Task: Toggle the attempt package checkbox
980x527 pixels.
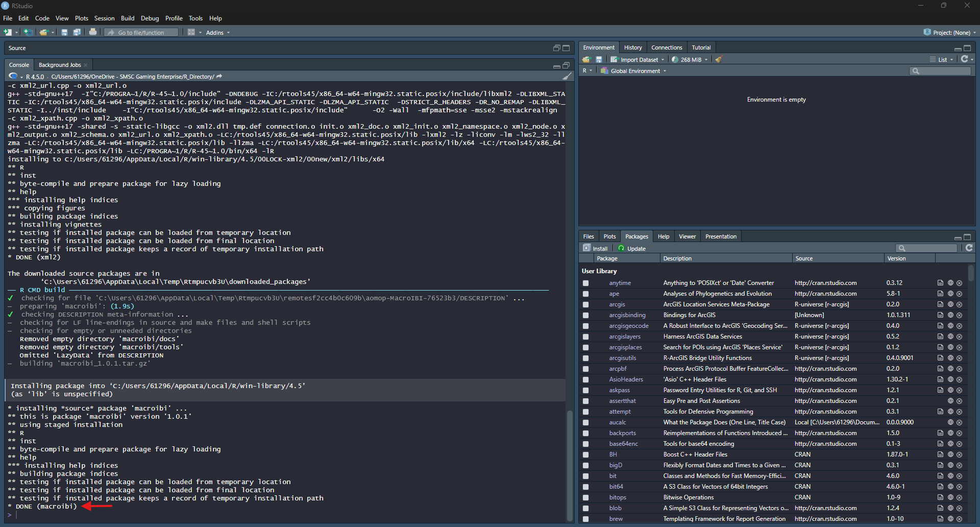Action: coord(585,412)
